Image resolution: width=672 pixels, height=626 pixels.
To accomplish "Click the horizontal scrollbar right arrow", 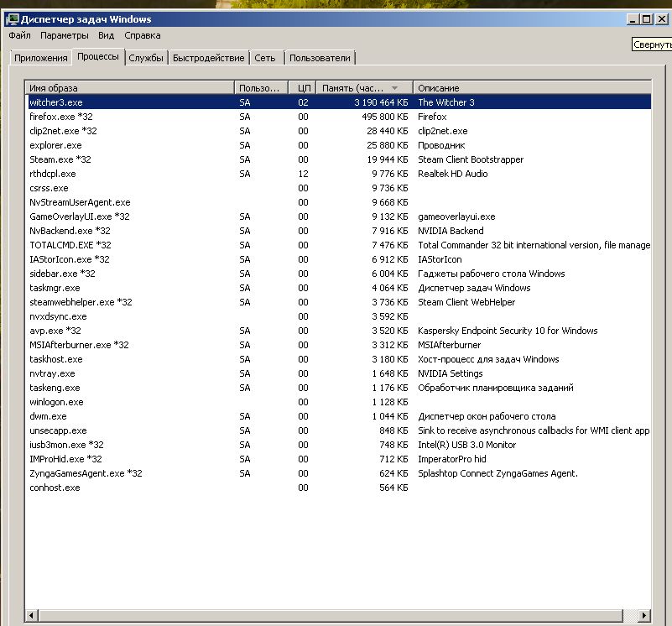I will tap(643, 616).
